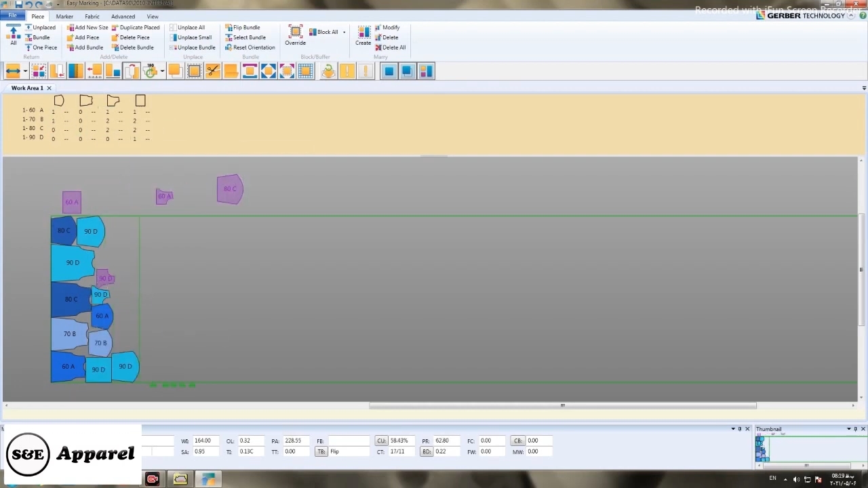This screenshot has width=868, height=488.
Task: Click the horizontal scrollbar under the marker
Action: 562,405
